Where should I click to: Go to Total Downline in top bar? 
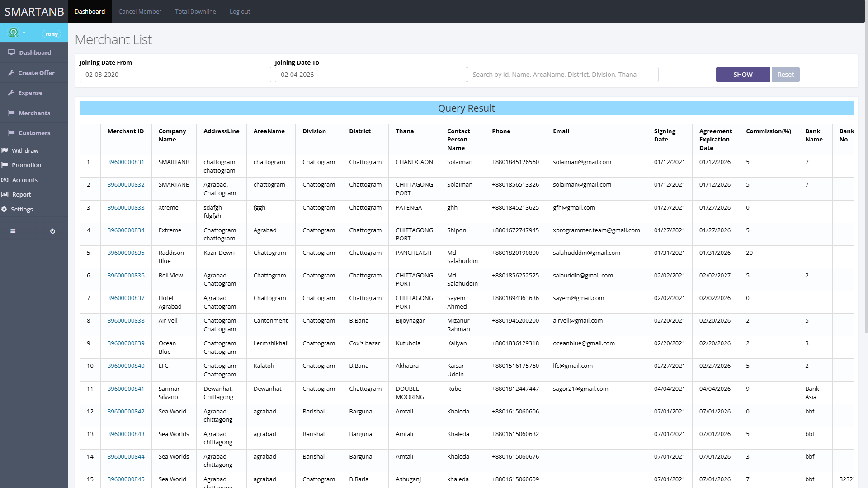tap(195, 11)
